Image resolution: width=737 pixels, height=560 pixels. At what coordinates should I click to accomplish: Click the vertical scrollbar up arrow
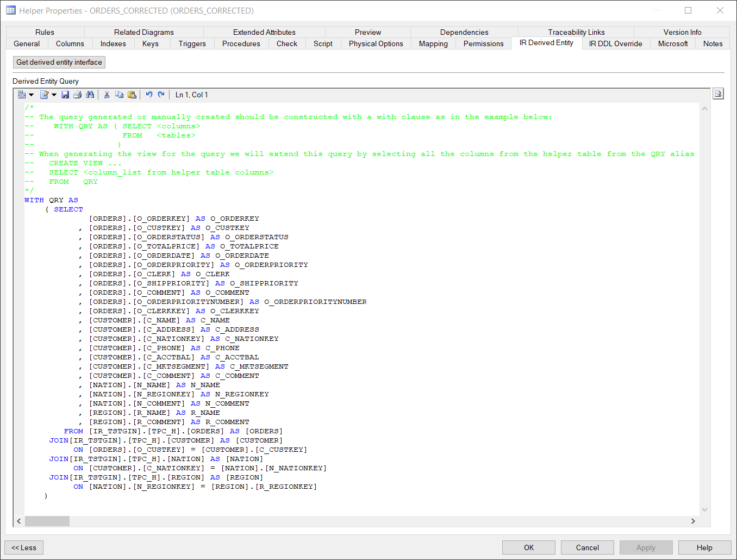(705, 109)
